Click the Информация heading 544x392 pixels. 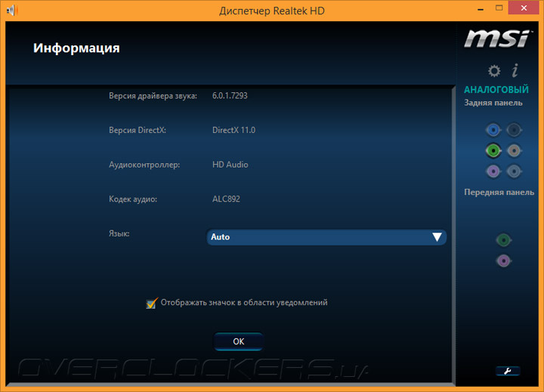[76, 48]
